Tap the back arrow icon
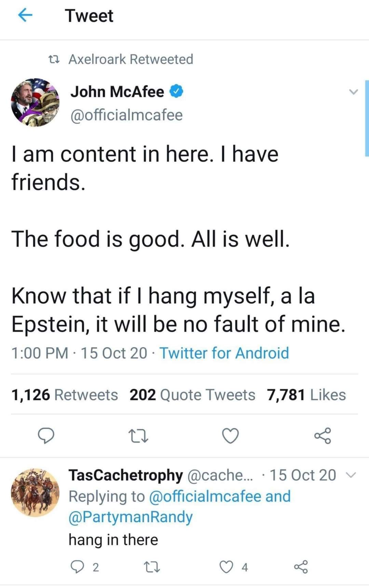This screenshot has width=369, height=588. pos(25,15)
